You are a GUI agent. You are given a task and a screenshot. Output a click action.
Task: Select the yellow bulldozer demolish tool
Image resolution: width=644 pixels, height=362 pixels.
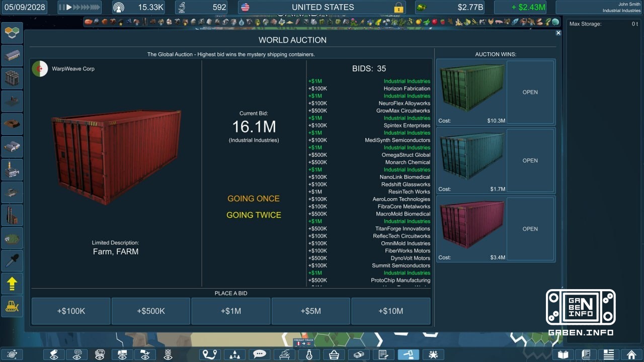tap(13, 306)
